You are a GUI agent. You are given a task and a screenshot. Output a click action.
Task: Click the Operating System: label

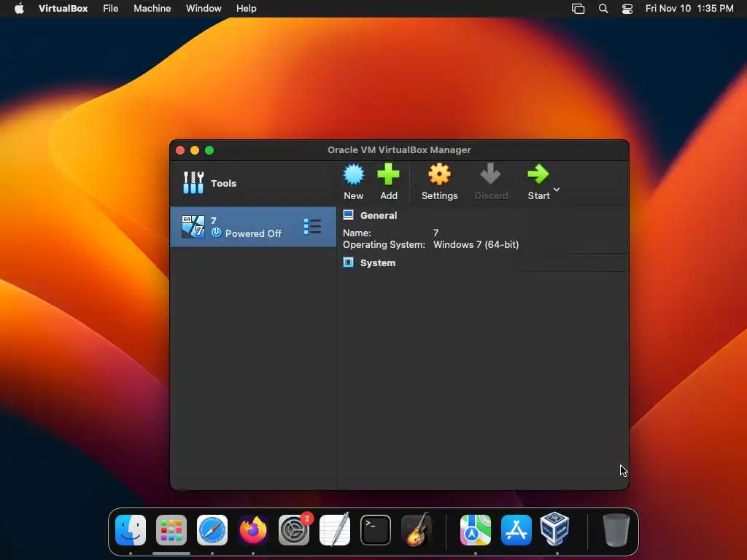click(x=384, y=244)
